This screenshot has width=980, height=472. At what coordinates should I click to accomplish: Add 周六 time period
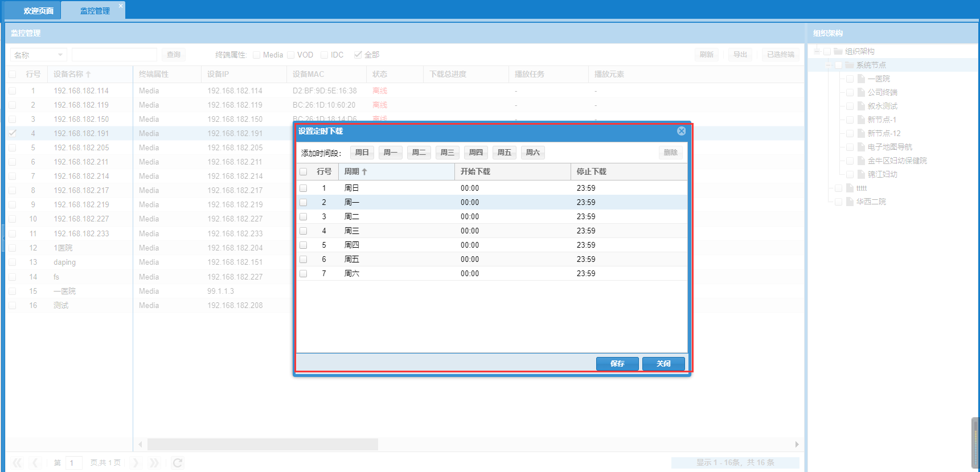pos(533,153)
